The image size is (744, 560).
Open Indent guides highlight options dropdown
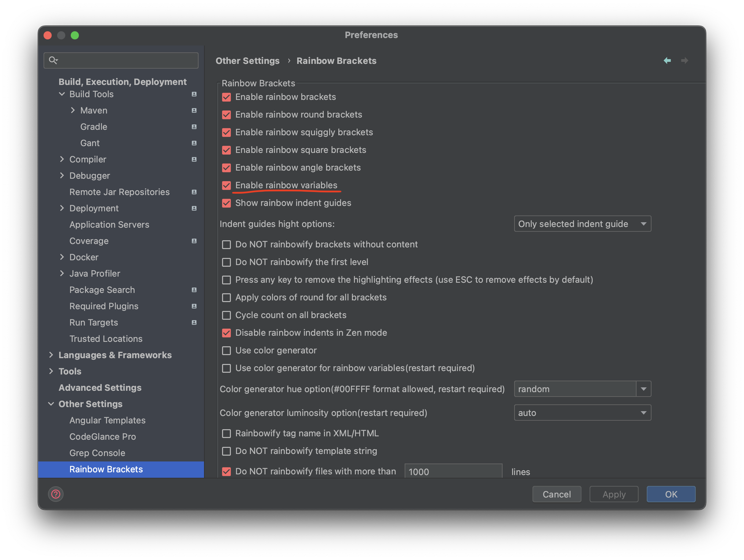pyautogui.click(x=582, y=224)
